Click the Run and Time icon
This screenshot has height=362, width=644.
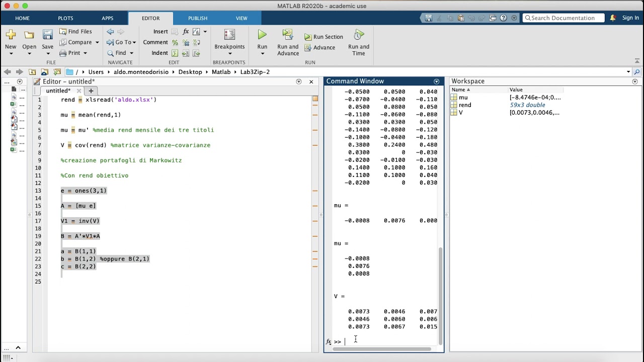(359, 35)
